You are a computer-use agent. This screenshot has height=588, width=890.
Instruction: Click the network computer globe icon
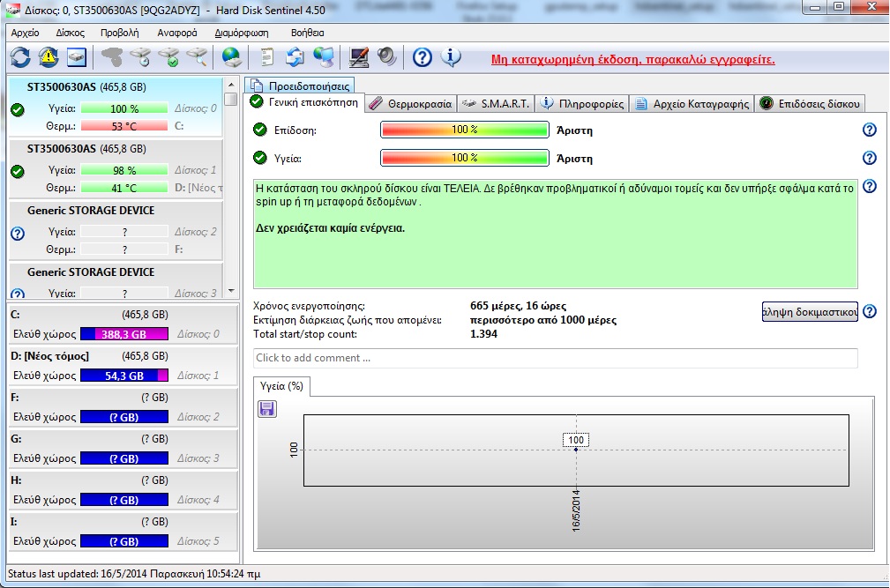pyautogui.click(x=324, y=56)
